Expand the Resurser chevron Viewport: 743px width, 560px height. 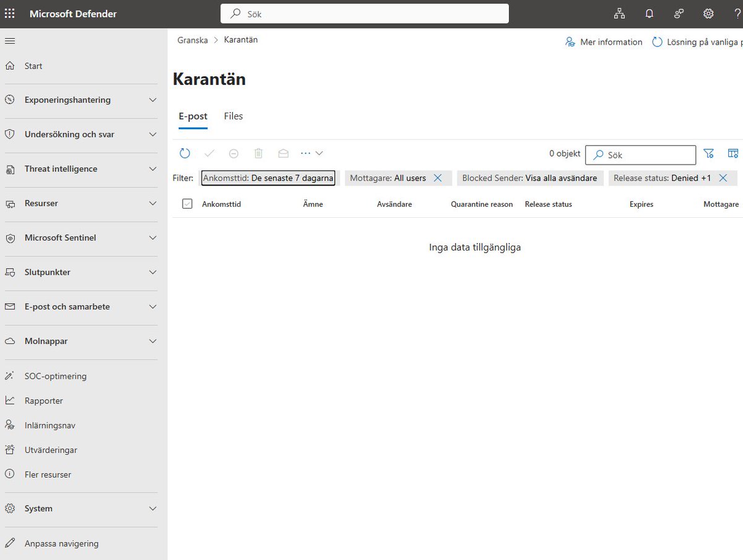pos(153,204)
